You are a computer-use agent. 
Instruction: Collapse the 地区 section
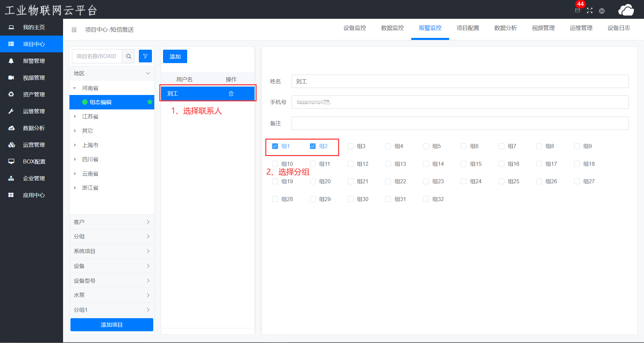(x=148, y=73)
